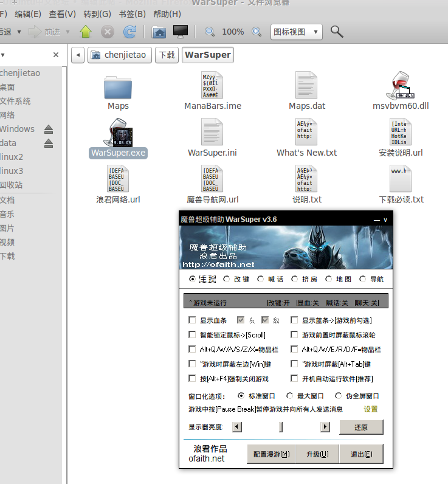Image resolution: width=448 pixels, height=484 pixels.
Task: Open the 转到(G) menu
Action: [97, 14]
